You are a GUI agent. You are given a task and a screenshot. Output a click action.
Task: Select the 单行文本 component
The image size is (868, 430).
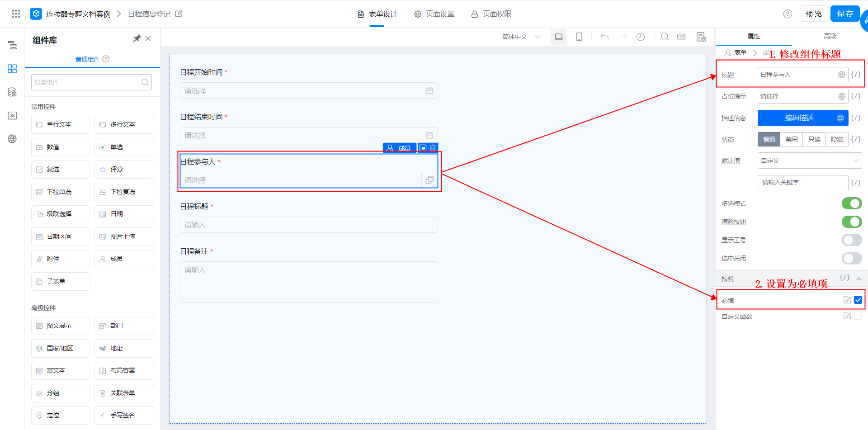coord(61,124)
